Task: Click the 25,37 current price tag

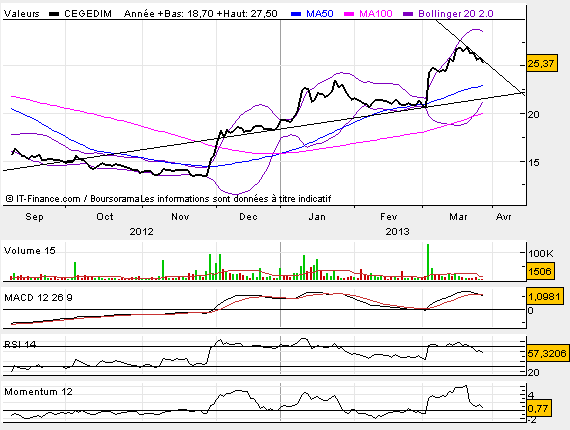Action: click(542, 64)
